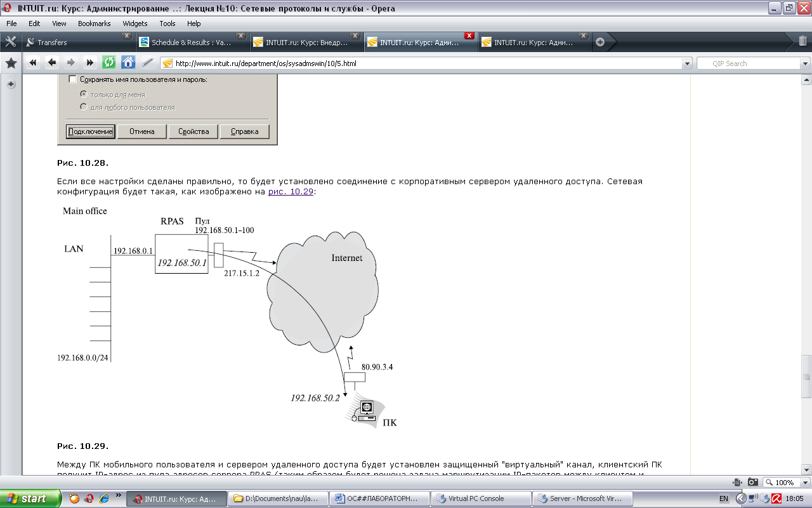Open the Widgets menu

[135, 23]
